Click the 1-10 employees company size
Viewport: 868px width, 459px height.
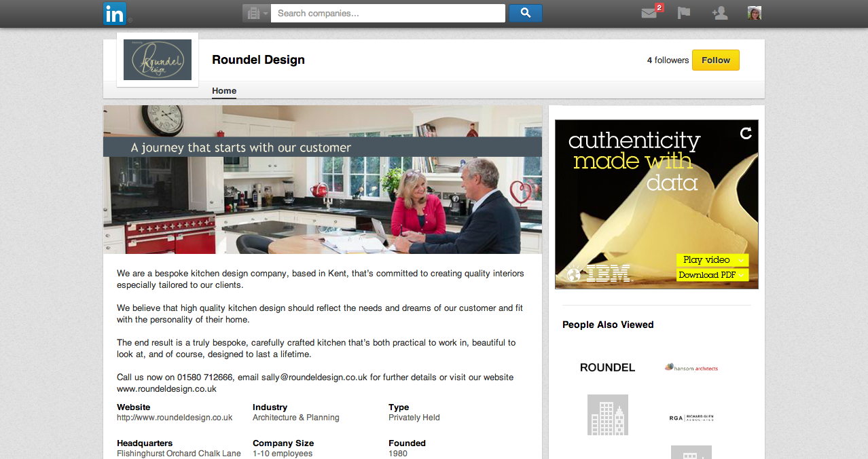coord(283,454)
